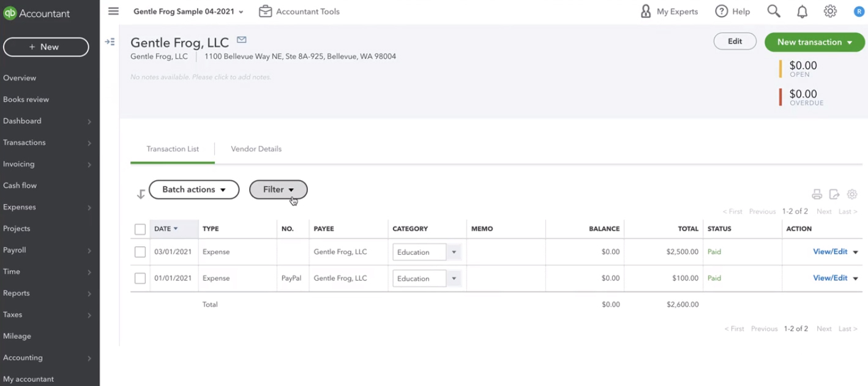Expand the vendor list side panel icon
The width and height of the screenshot is (868, 386).
pos(110,42)
